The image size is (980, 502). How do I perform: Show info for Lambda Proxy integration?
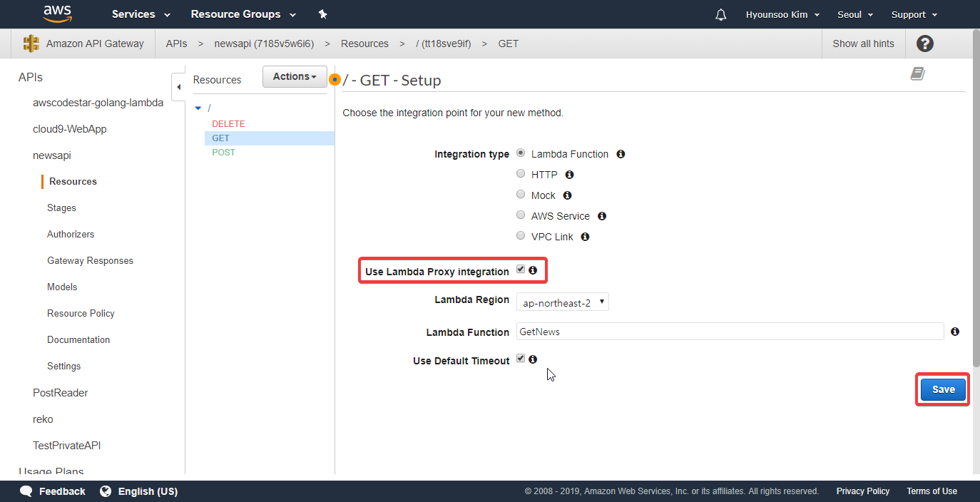[533, 270]
